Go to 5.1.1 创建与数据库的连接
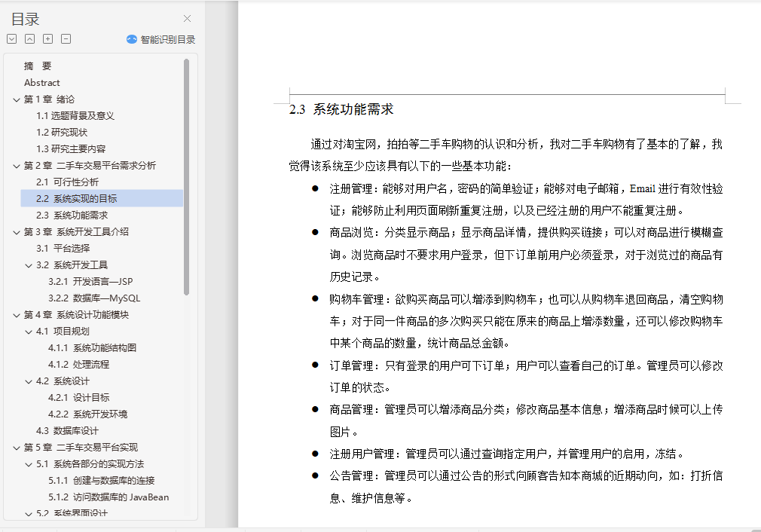The image size is (761, 532). [x=102, y=481]
